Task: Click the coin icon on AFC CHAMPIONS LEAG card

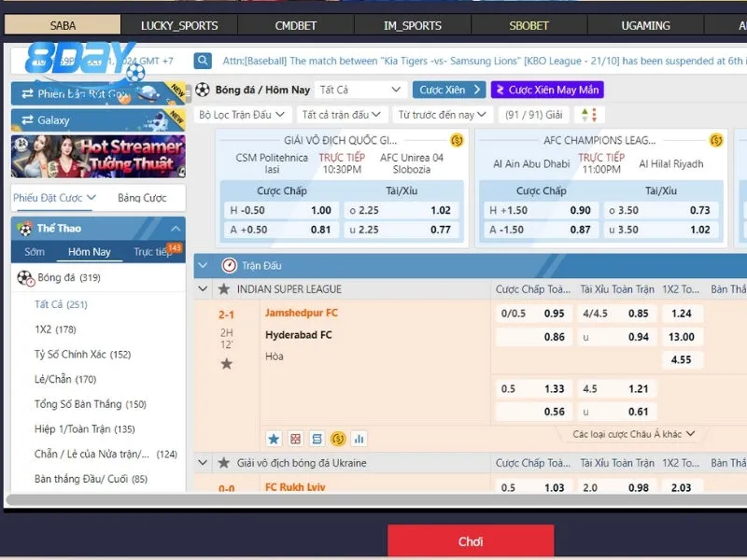Action: 715,140
